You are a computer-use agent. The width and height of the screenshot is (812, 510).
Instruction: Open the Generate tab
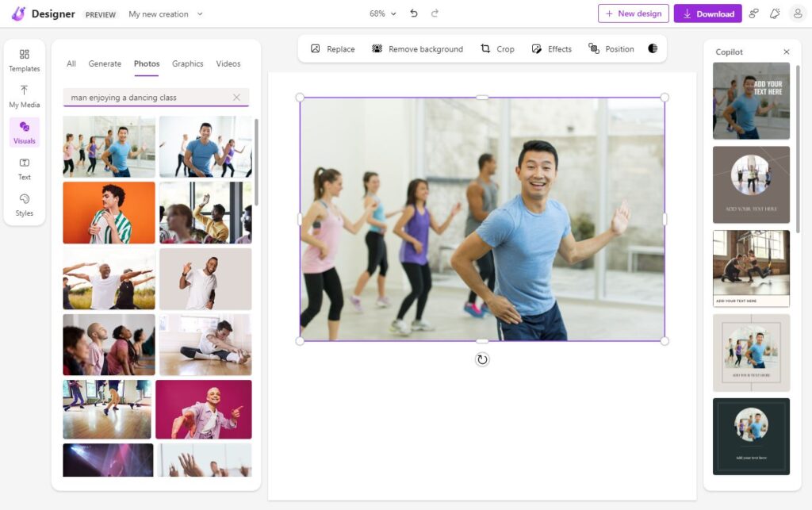[x=105, y=63]
